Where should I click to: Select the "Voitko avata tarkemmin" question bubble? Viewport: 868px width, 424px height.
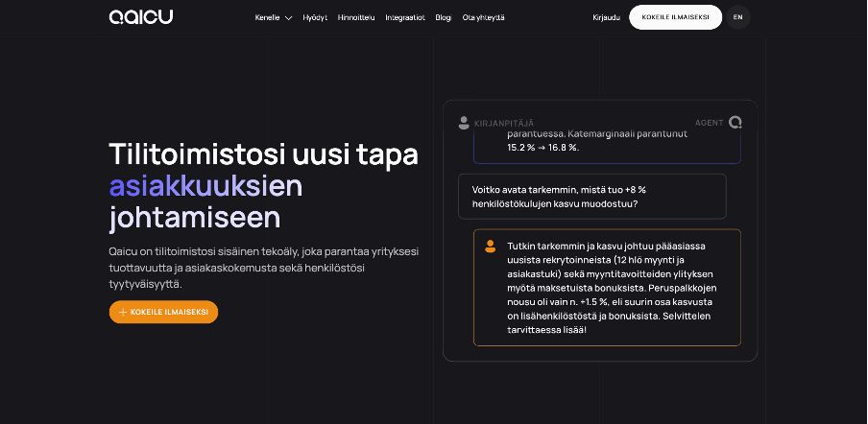click(x=591, y=197)
